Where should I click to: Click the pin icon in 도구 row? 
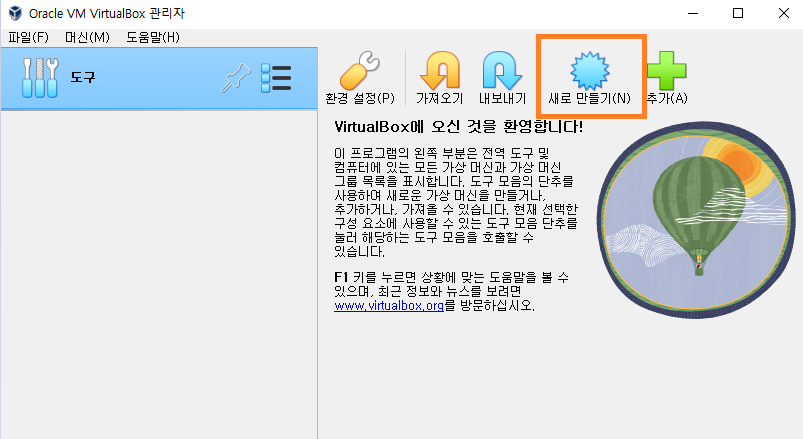(236, 78)
